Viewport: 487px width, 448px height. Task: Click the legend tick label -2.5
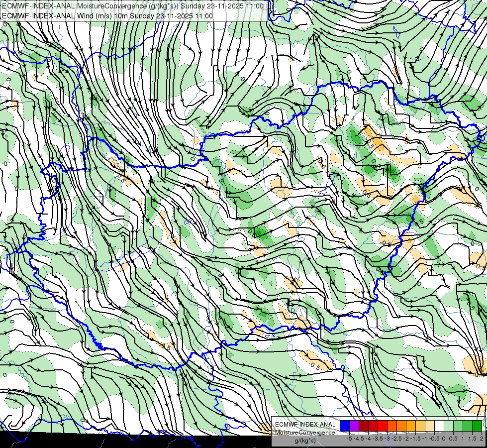pos(397,439)
